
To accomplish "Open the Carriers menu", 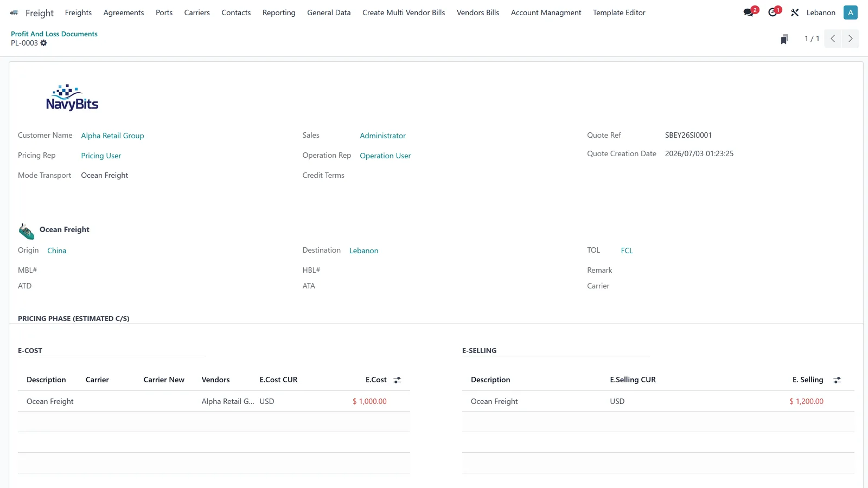I will tap(197, 12).
